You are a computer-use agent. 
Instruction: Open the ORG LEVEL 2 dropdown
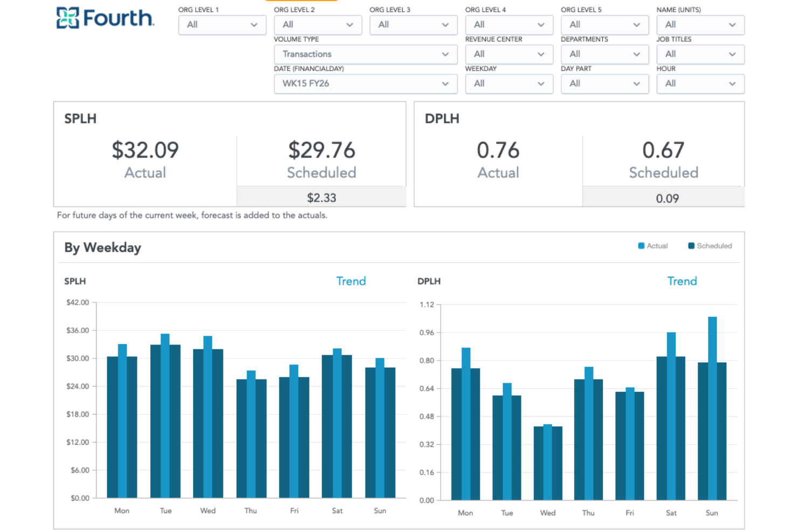(x=318, y=25)
